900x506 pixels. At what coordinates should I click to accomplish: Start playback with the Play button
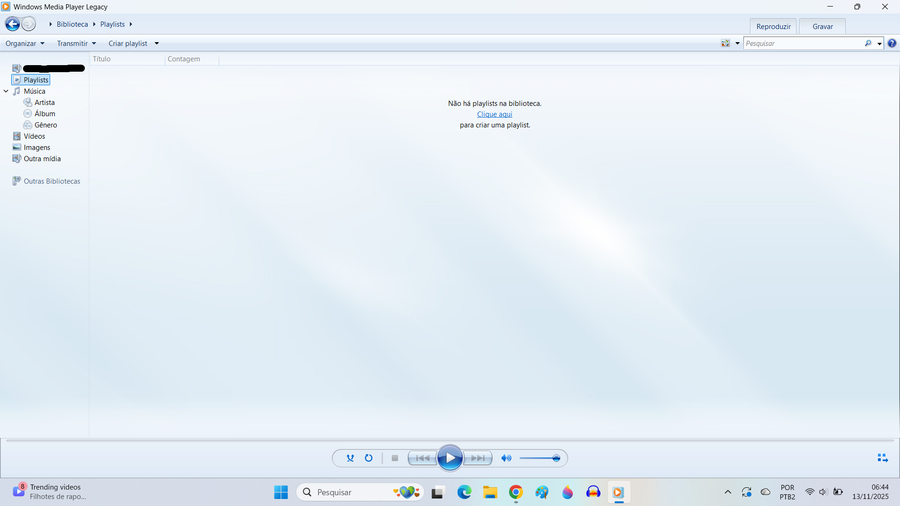coord(450,458)
